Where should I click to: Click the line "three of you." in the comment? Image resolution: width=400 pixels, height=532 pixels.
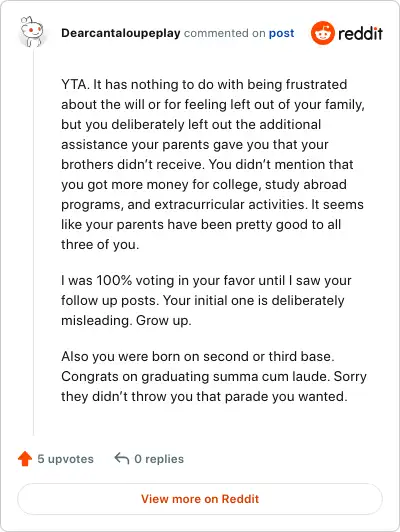pyautogui.click(x=100, y=245)
